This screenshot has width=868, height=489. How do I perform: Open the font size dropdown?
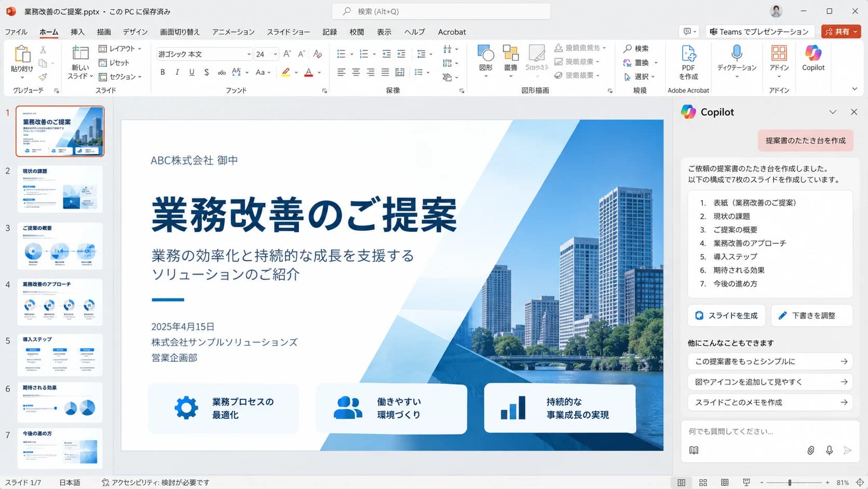coord(275,54)
